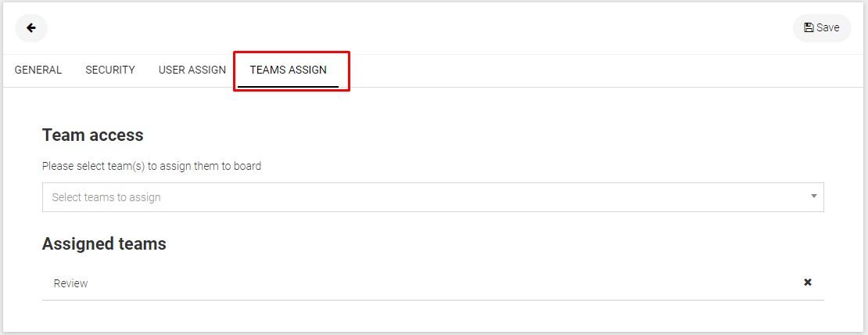Switch to the GENERAL tab
This screenshot has width=868, height=335.
[38, 70]
